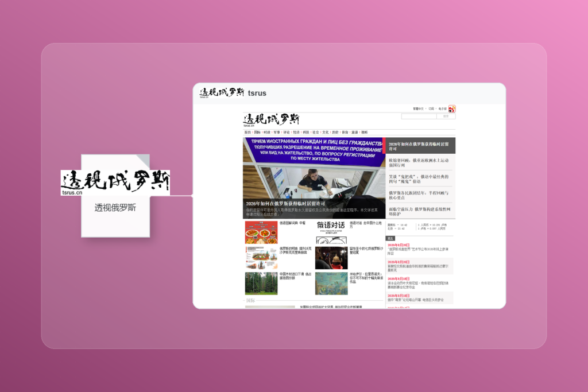Open the second 2026年8月20日 news item

pos(418,266)
